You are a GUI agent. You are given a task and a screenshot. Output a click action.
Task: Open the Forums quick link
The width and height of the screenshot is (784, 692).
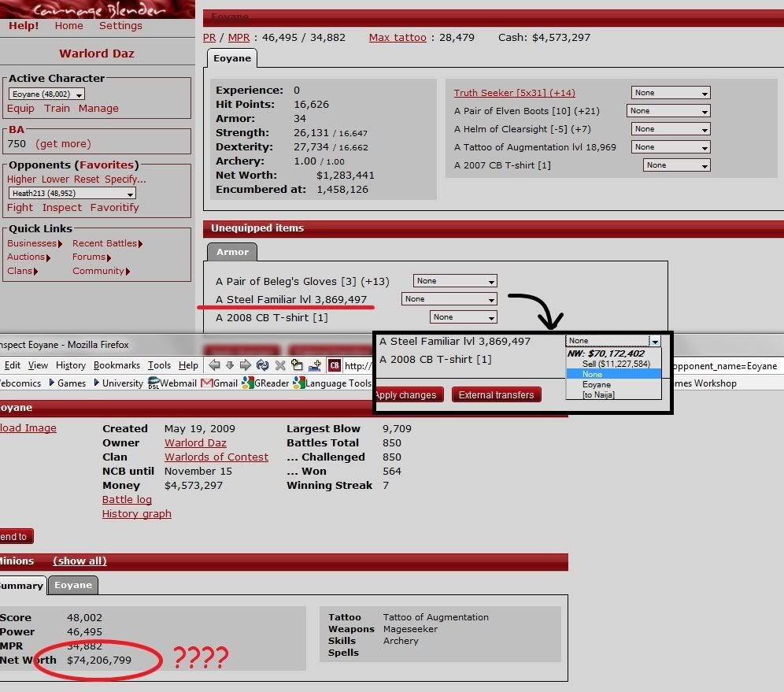91,257
